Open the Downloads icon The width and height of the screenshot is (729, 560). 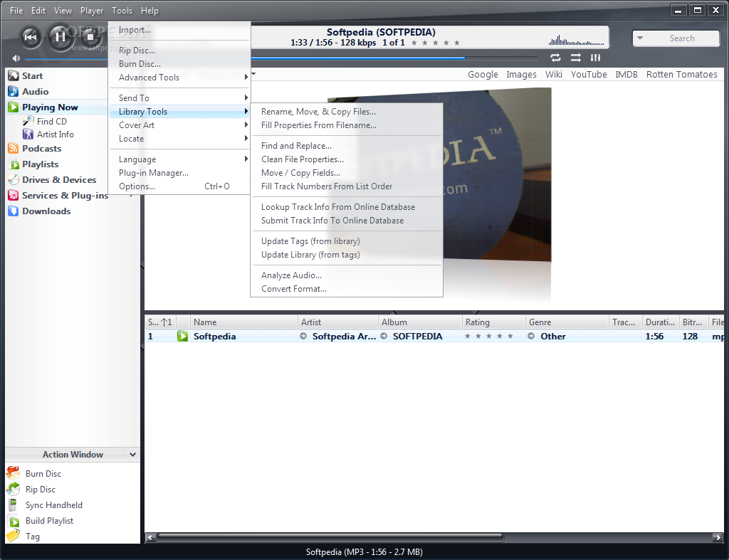14,211
